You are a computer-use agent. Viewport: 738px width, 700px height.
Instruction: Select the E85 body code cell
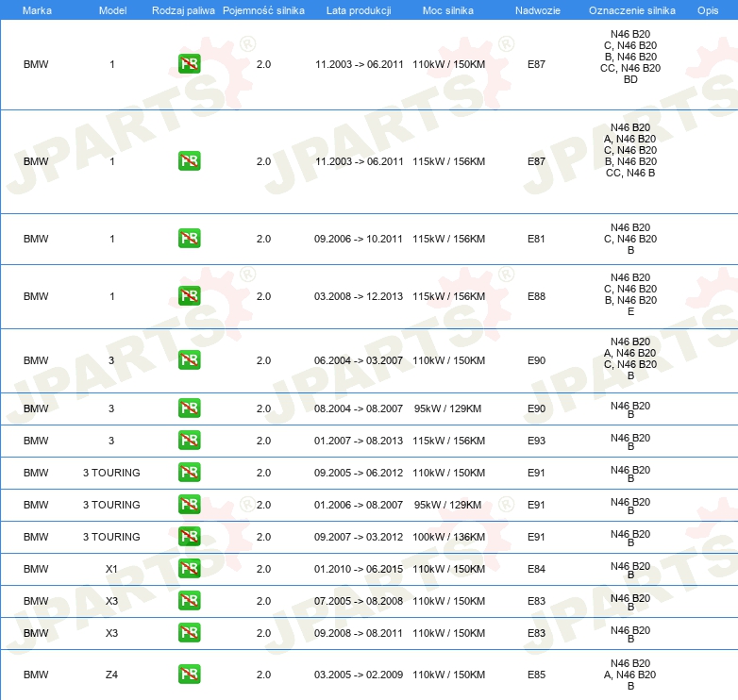tap(536, 675)
